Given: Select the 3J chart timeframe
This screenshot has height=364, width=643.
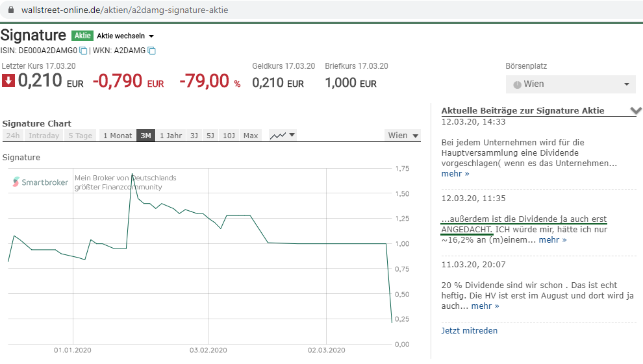Looking at the screenshot, I should click(x=194, y=136).
